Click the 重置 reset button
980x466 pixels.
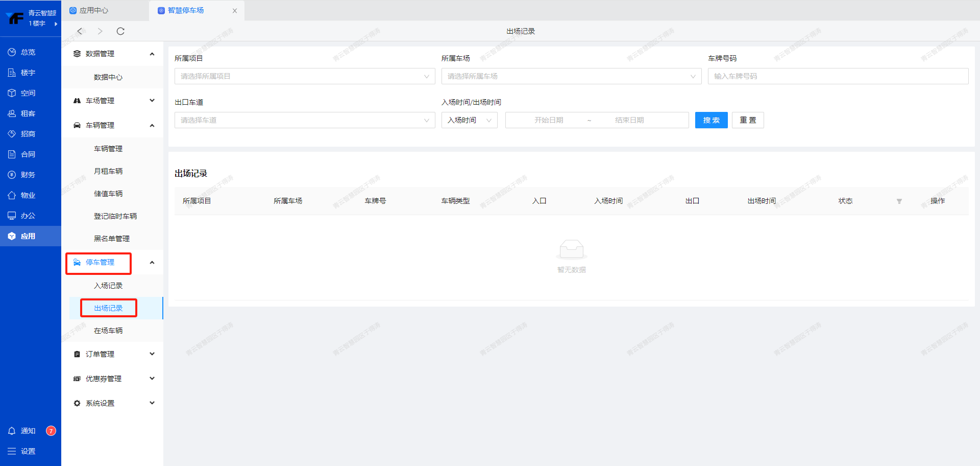[747, 120]
